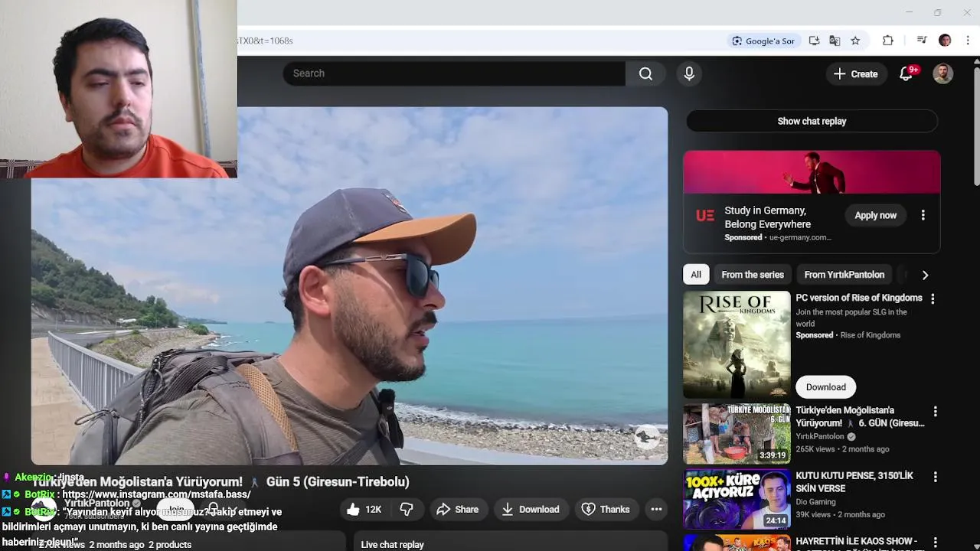The width and height of the screenshot is (980, 551).
Task: Select the All filter chip
Action: pos(695,274)
